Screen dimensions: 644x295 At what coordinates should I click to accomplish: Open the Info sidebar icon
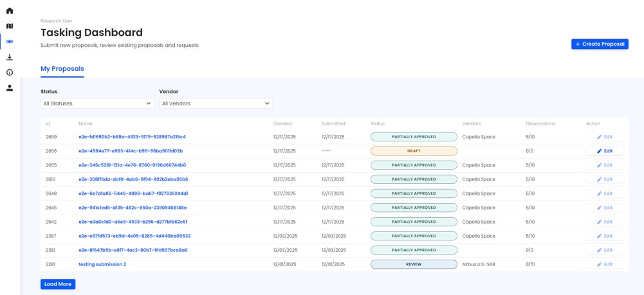(10, 73)
